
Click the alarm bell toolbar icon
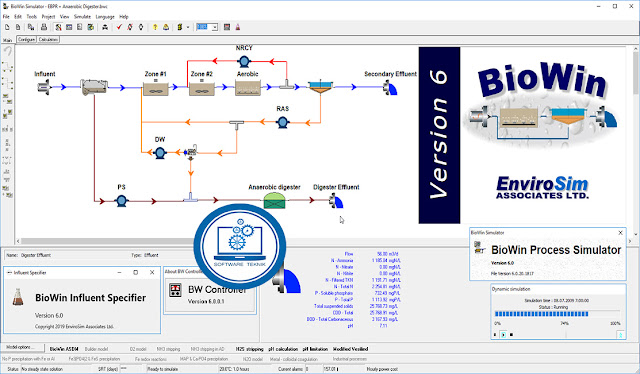166,27
